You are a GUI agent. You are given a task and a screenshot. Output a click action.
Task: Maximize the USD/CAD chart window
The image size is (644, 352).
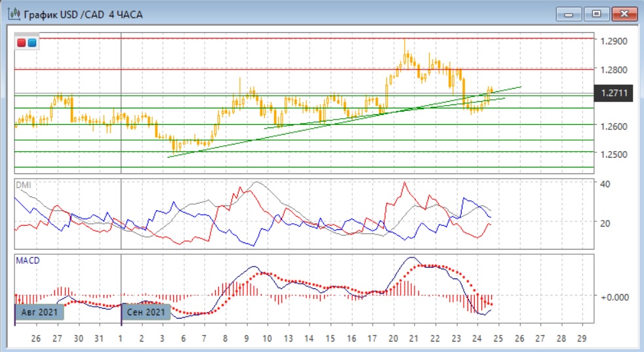pyautogui.click(x=596, y=14)
